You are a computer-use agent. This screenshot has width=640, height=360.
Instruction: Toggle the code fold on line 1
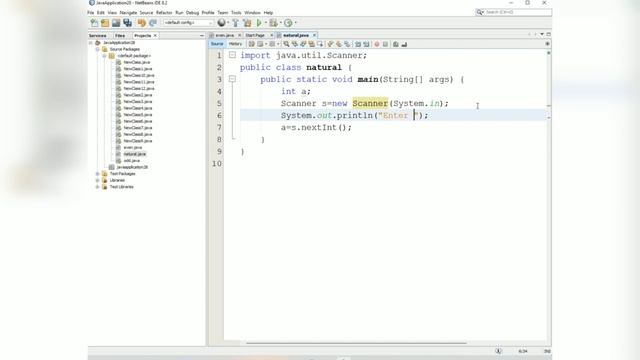[232, 55]
